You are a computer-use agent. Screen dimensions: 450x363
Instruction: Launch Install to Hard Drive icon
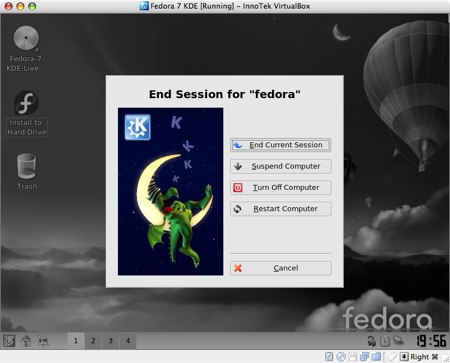pos(27,114)
